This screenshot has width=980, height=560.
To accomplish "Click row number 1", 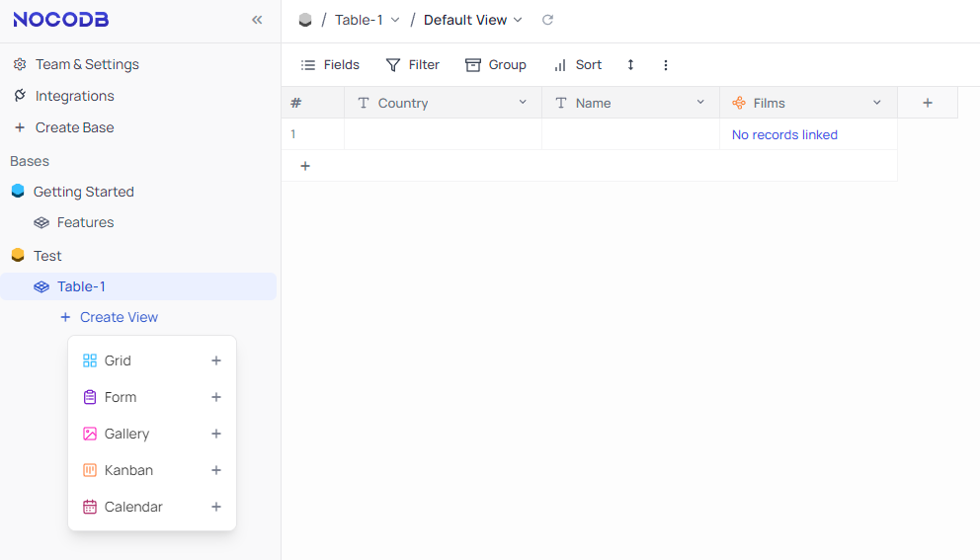I will point(293,134).
